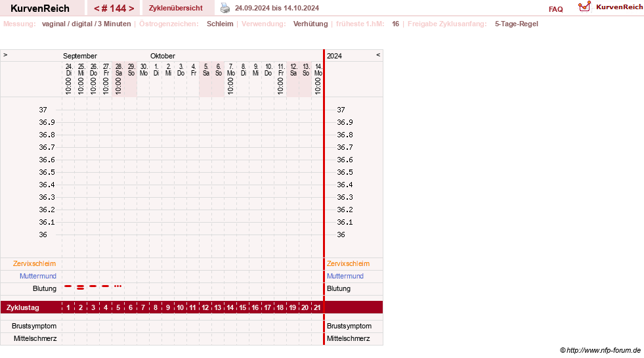Click the date range 24.09.2024 bis 14.10.2024
This screenshot has height=358, width=644.
(x=277, y=8)
